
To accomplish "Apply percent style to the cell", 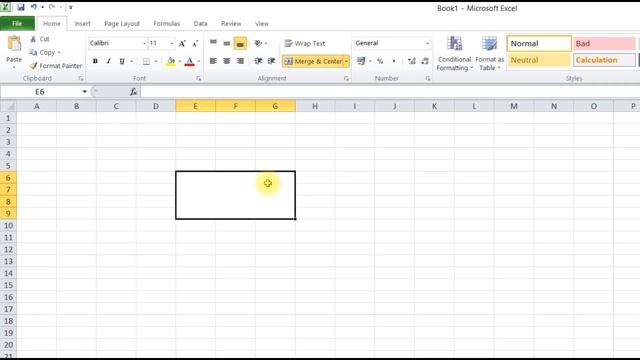I will pos(380,61).
